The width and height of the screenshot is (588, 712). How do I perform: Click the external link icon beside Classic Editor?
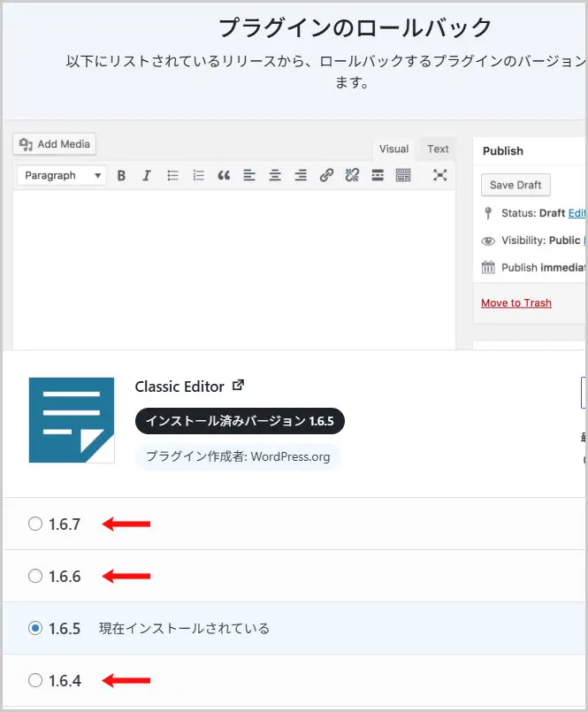tap(239, 385)
